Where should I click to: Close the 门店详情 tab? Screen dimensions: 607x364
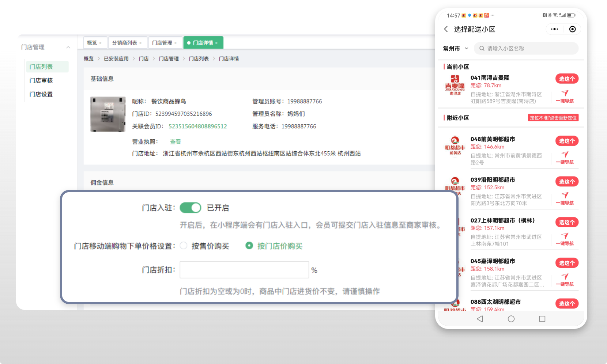click(216, 43)
